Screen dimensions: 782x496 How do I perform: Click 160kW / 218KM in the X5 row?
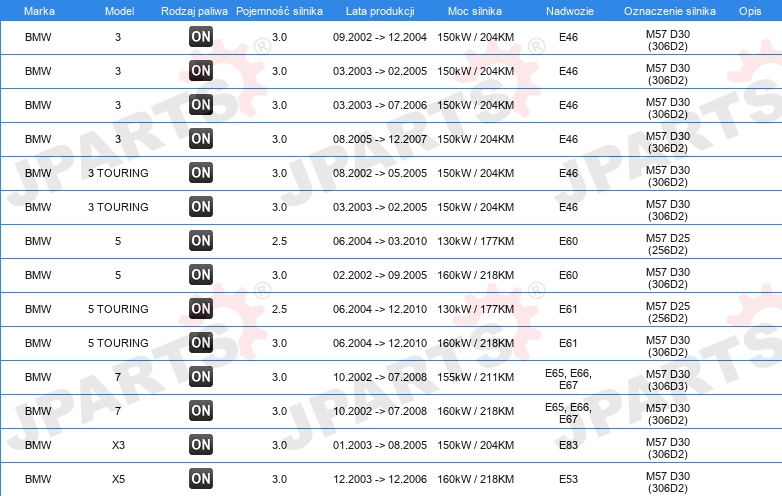click(475, 479)
